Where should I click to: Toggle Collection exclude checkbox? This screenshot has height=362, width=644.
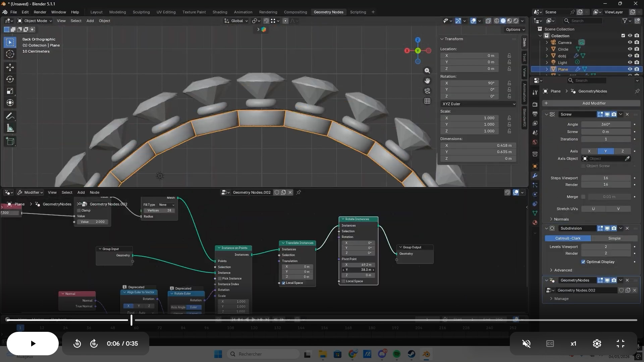pos(623,36)
